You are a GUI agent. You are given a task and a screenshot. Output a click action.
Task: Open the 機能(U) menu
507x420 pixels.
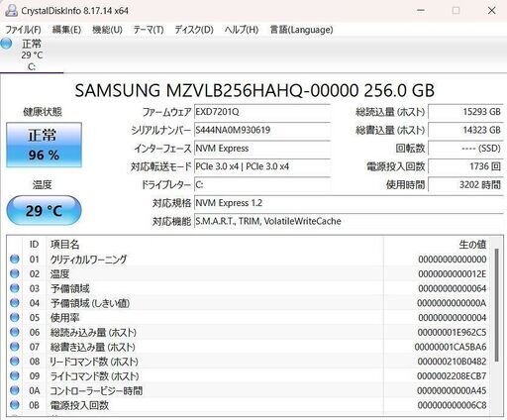(107, 30)
